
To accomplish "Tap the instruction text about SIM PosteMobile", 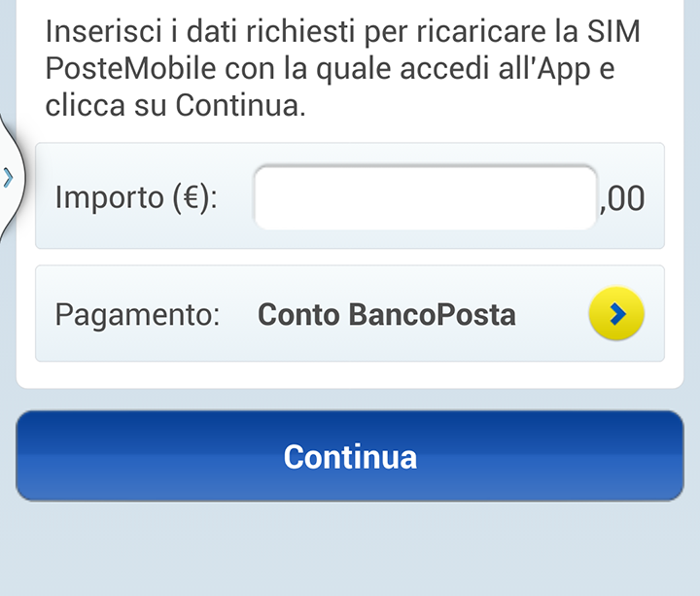I will pyautogui.click(x=343, y=68).
